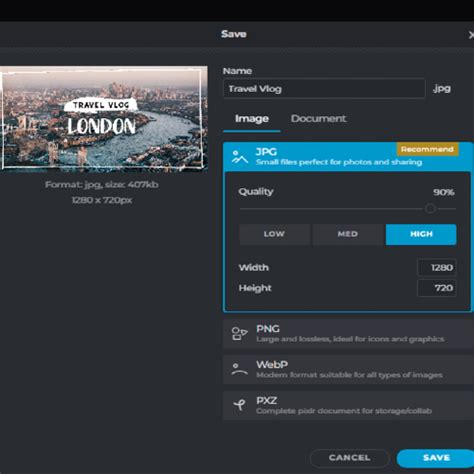
Task: Click the Name label above the field
Action: pyautogui.click(x=237, y=71)
